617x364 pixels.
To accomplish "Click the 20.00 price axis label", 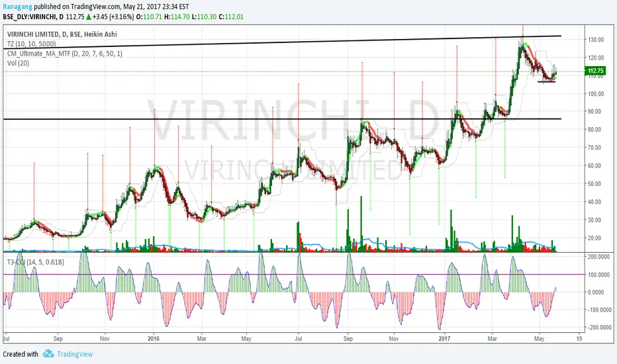I will tap(596, 238).
